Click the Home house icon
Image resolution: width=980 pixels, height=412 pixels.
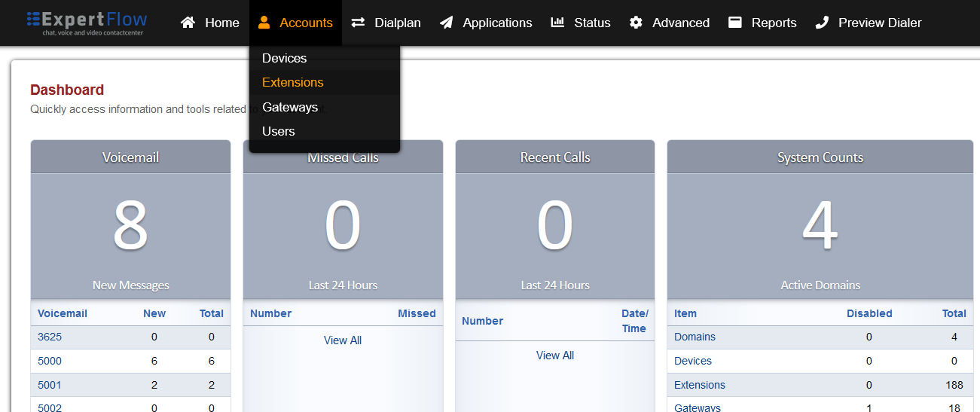point(188,23)
